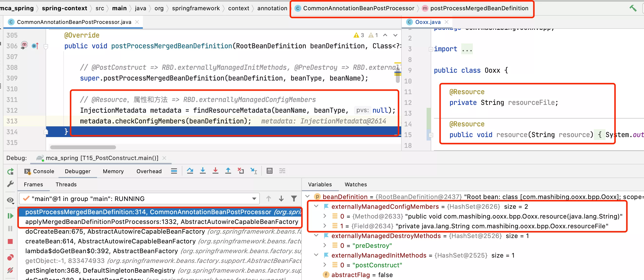Viewport: 644px width, 280px height.
Task: Select previous frame up arrow
Action: (269, 199)
